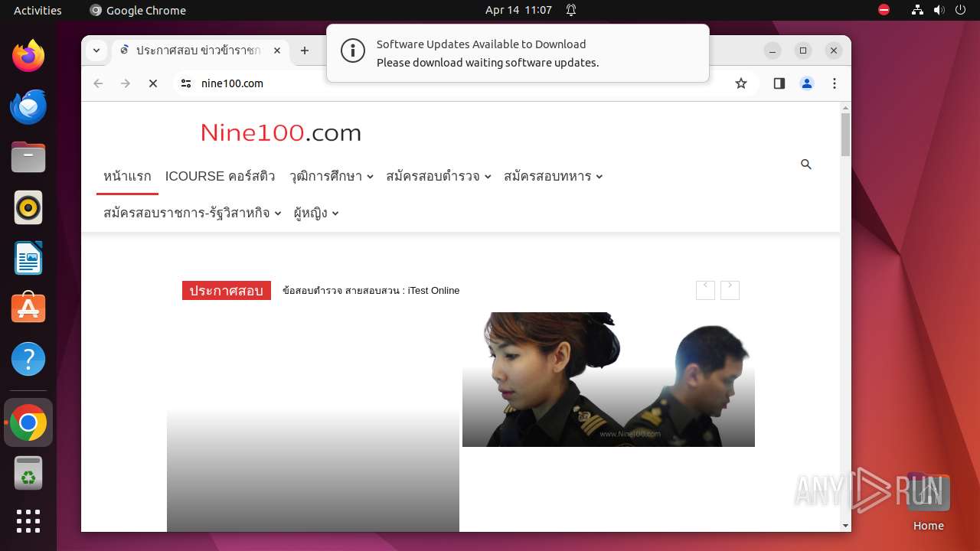The height and width of the screenshot is (551, 980).
Task: Open the Home folder desktop icon
Action: [x=928, y=501]
